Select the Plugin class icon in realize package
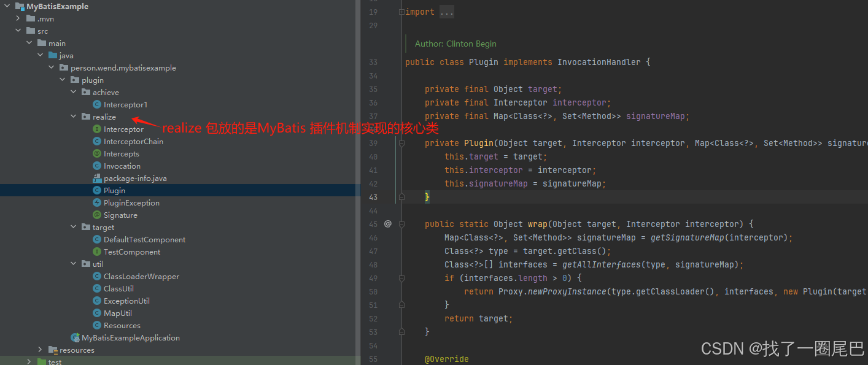This screenshot has width=868, height=365. pos(97,190)
